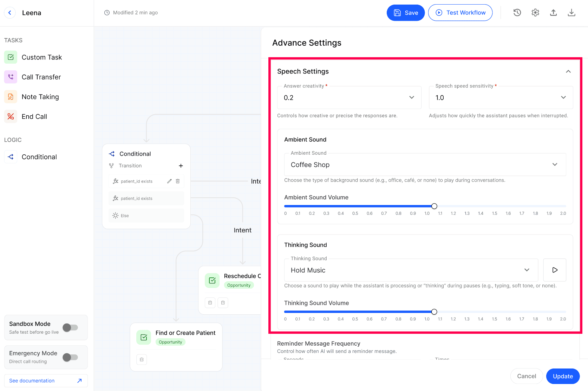Toggle Emergency Mode switch

tap(70, 357)
